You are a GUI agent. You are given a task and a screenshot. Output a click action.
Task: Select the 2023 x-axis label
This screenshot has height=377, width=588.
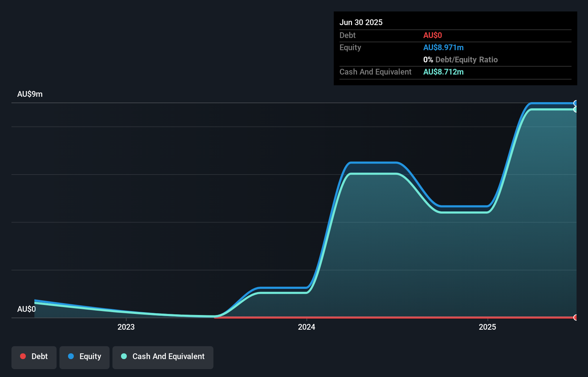[126, 327]
